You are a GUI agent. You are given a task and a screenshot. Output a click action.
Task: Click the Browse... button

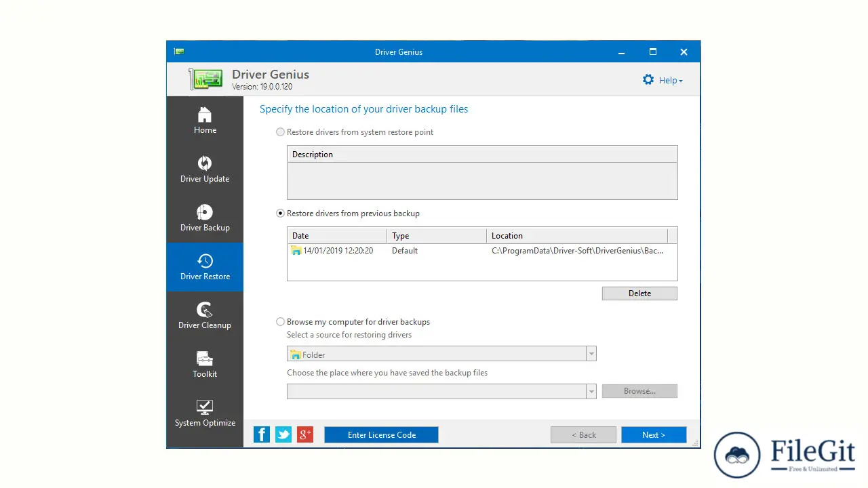(x=639, y=391)
